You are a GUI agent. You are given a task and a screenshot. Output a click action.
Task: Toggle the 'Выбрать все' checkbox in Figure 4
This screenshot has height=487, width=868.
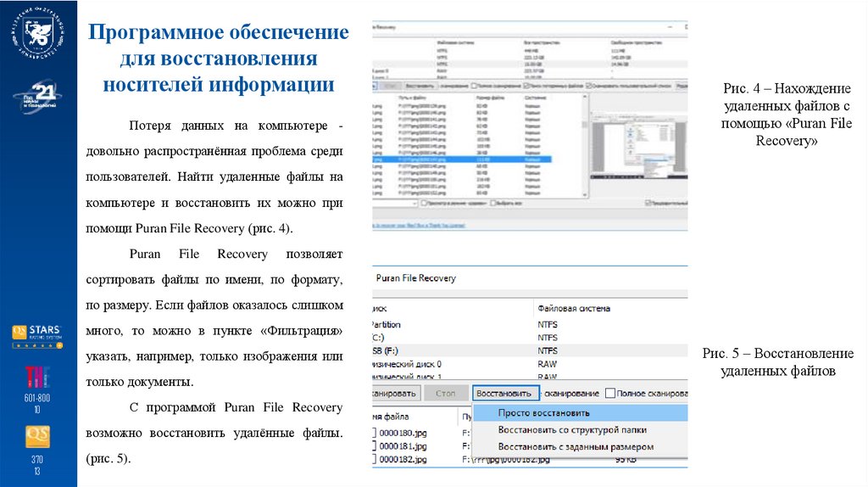tap(493, 204)
